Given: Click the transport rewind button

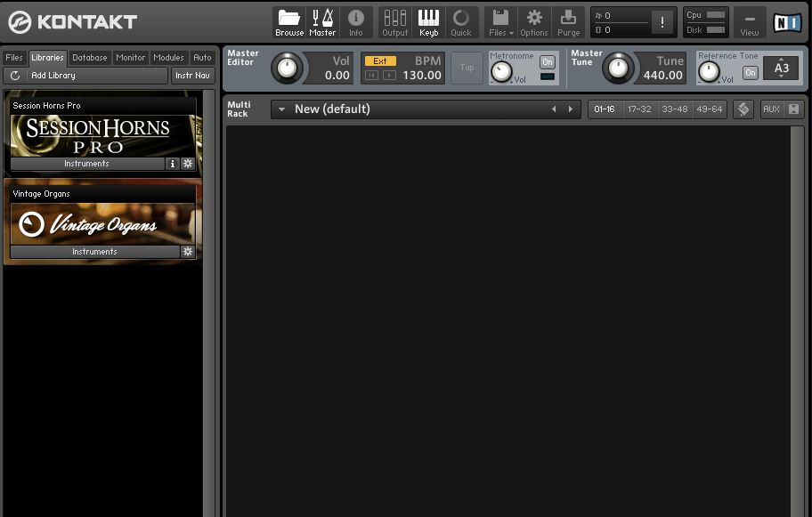Looking at the screenshot, I should tap(371, 75).
